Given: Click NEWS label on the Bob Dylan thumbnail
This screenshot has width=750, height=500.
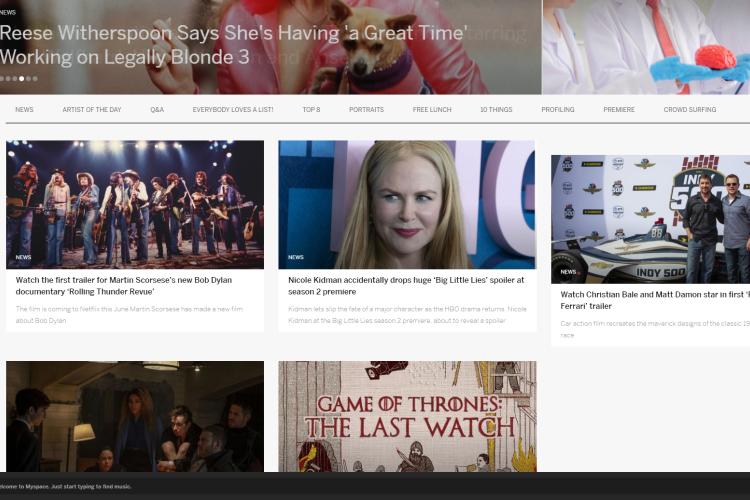Looking at the screenshot, I should pyautogui.click(x=23, y=257).
